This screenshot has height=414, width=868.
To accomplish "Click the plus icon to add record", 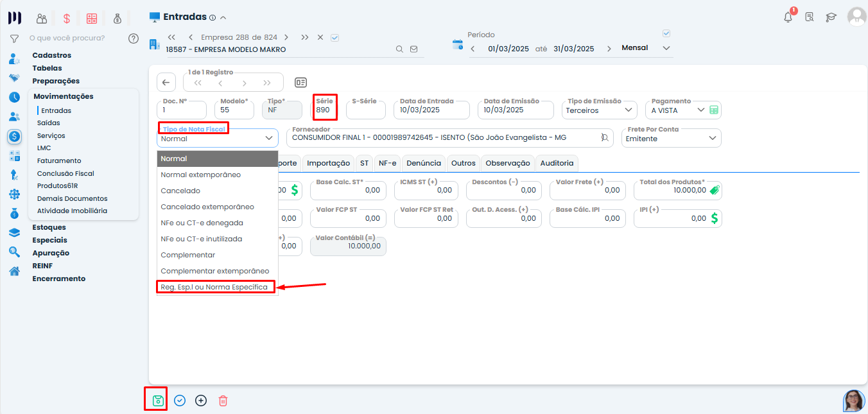I will pyautogui.click(x=201, y=401).
